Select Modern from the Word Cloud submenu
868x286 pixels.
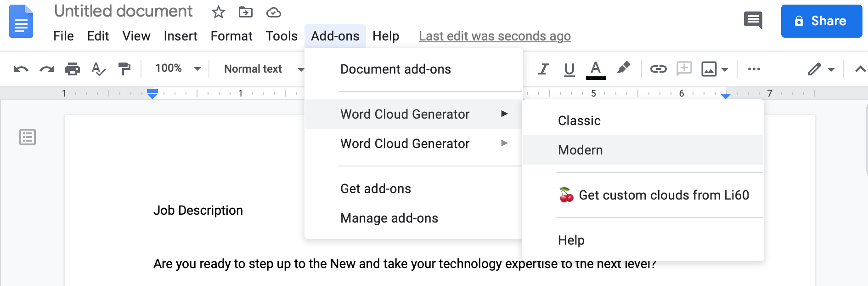point(581,150)
